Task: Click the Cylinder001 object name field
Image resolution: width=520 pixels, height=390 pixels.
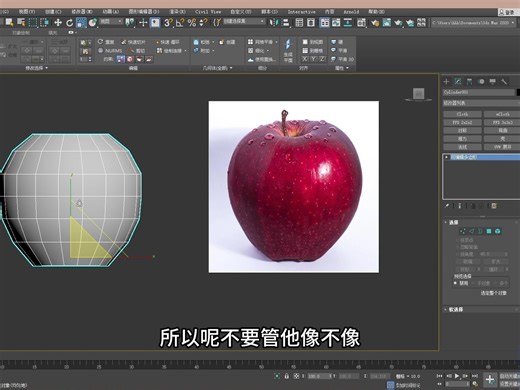Action: (x=478, y=92)
